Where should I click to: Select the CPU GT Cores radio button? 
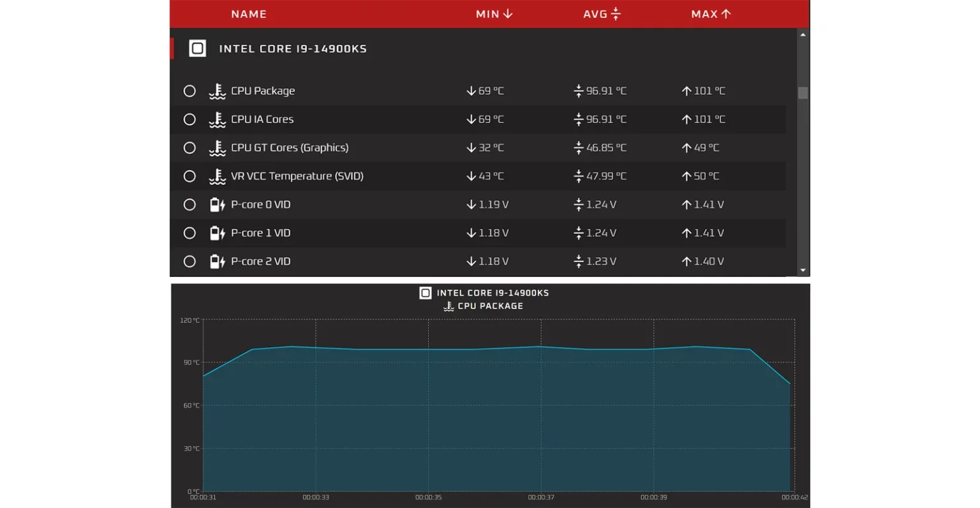(189, 148)
